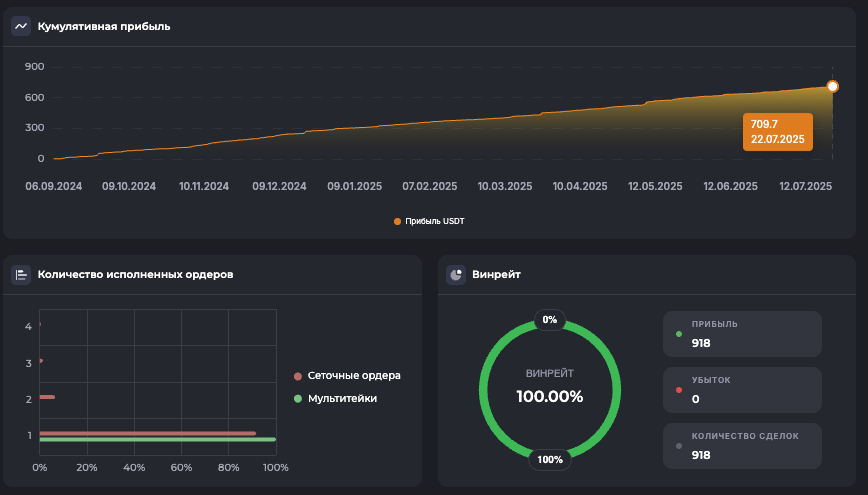This screenshot has height=495, width=868.
Task: Click the icon beside Количество исполненных ордеров
Action: click(x=21, y=274)
